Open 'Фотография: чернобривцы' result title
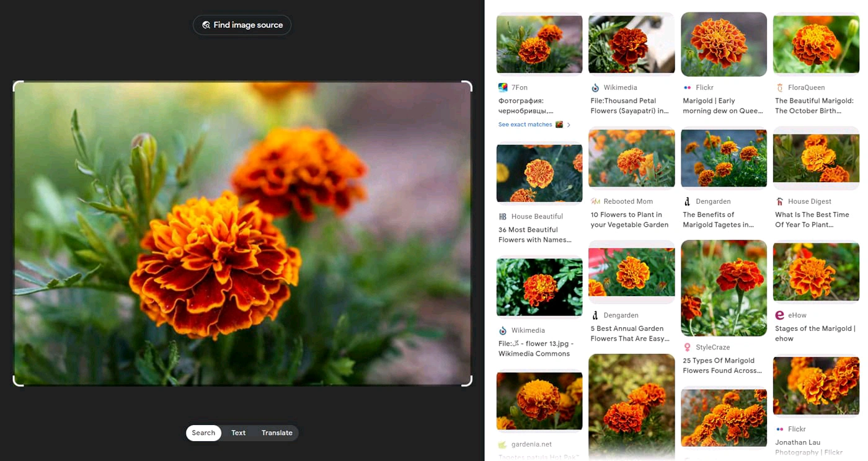 (x=526, y=106)
